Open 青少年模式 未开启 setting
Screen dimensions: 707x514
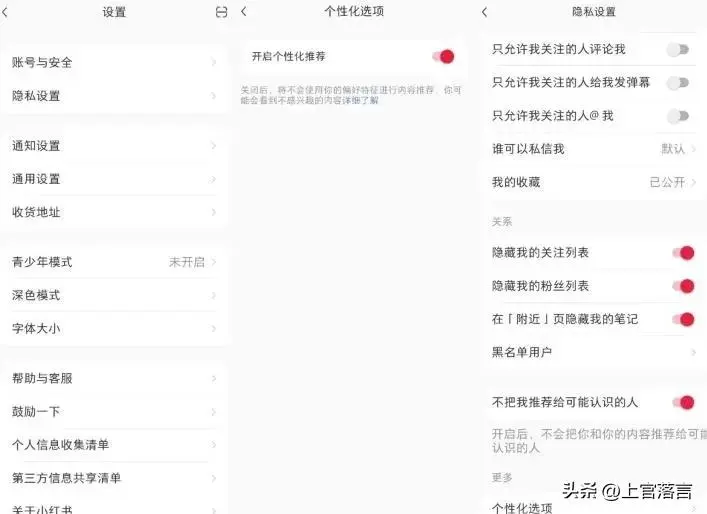pos(190,262)
